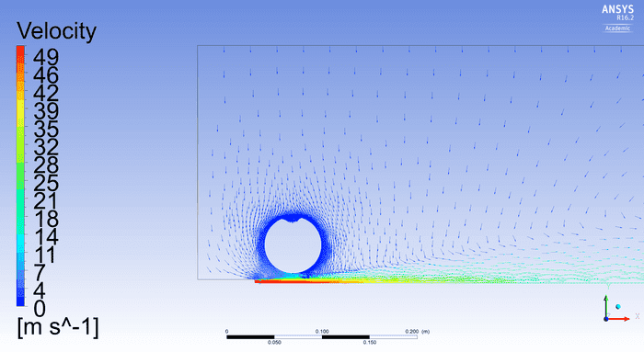Click the red X axis arrow of the triad
The image size is (644, 352).
click(619, 319)
